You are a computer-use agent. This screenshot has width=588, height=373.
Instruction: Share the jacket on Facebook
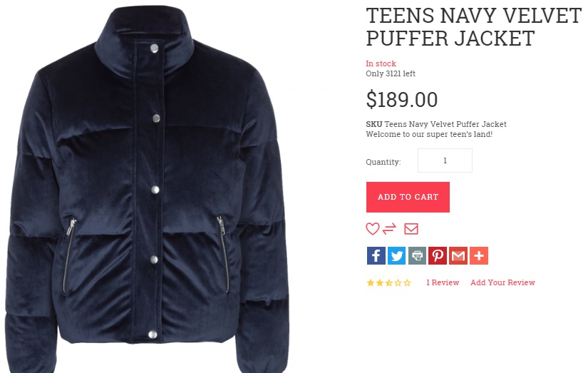coord(376,255)
